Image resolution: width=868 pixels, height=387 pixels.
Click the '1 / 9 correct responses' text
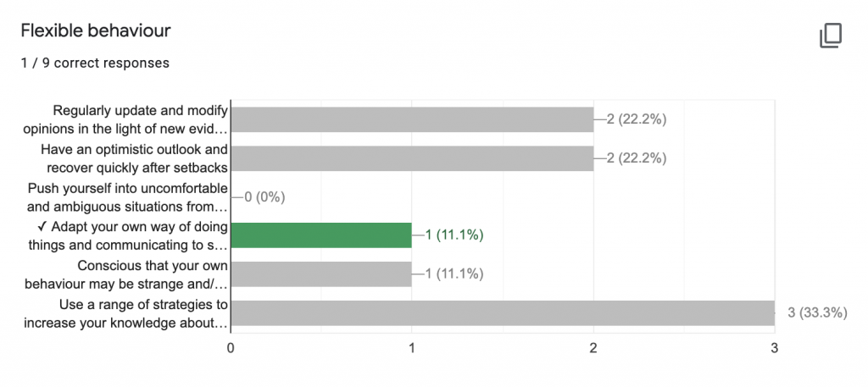[x=95, y=63]
